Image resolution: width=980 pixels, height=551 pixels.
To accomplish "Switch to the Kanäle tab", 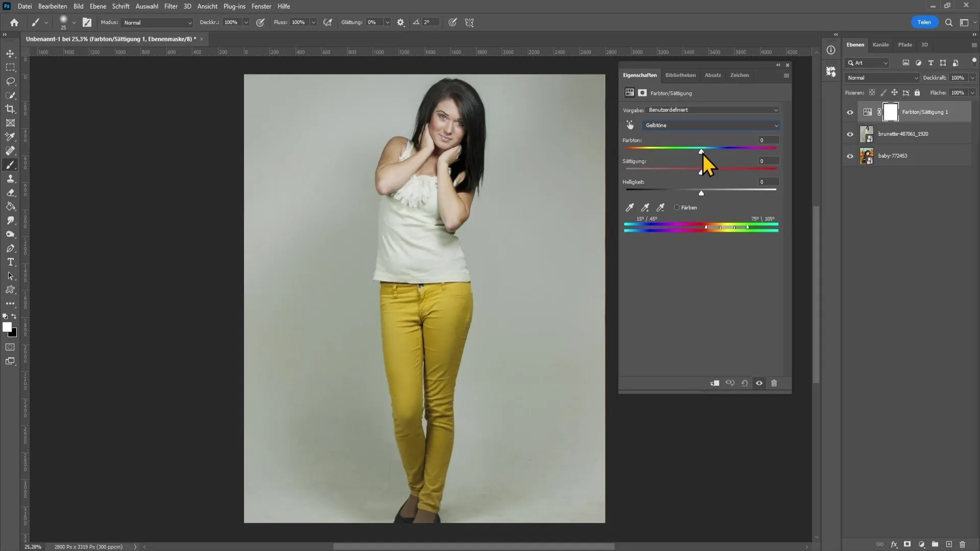I will 880,44.
